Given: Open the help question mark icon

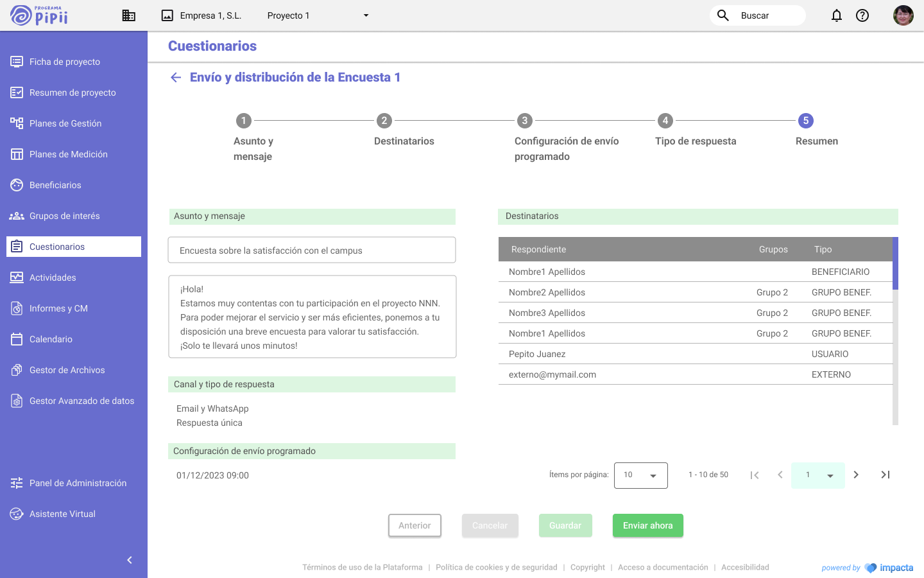Looking at the screenshot, I should 862,15.
